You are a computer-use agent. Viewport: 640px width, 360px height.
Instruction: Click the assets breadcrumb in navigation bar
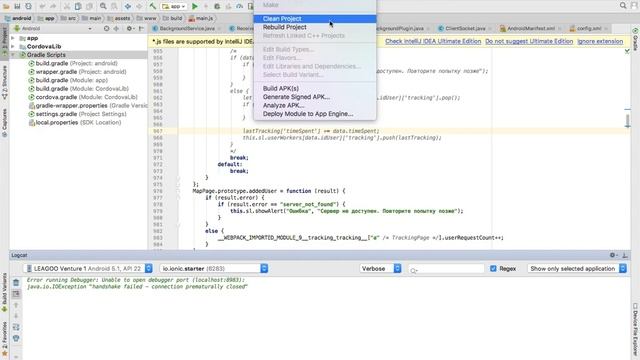pyautogui.click(x=119, y=18)
